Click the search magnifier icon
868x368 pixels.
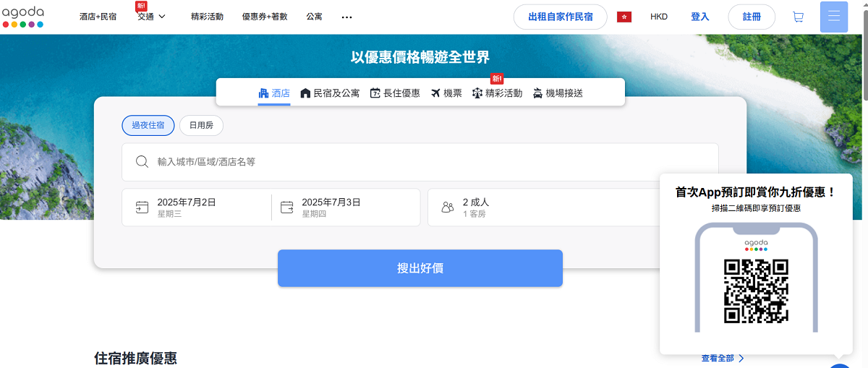(x=142, y=162)
